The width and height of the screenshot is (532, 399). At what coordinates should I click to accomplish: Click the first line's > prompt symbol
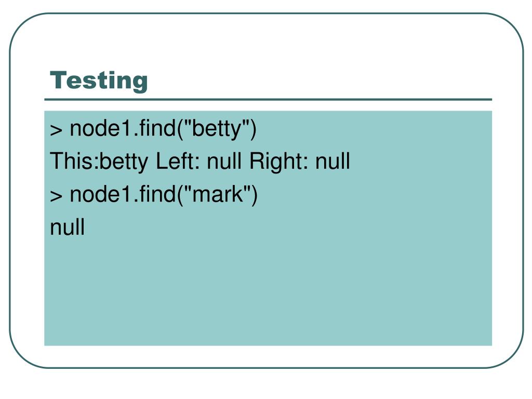[56, 130]
